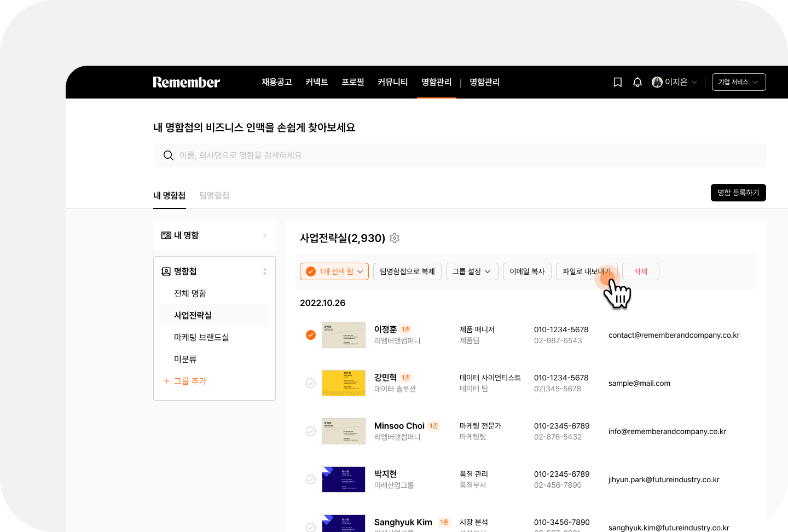
Task: Switch to the 팀명함첩 tab
Action: click(214, 196)
